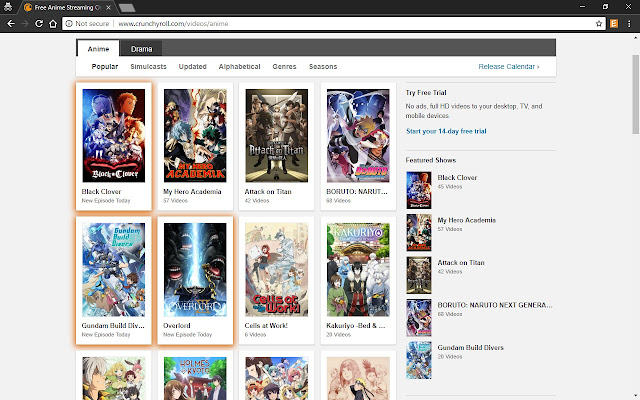Click the Kakuriyo -Bed & ... title text
This screenshot has height=400, width=640.
[x=356, y=325]
